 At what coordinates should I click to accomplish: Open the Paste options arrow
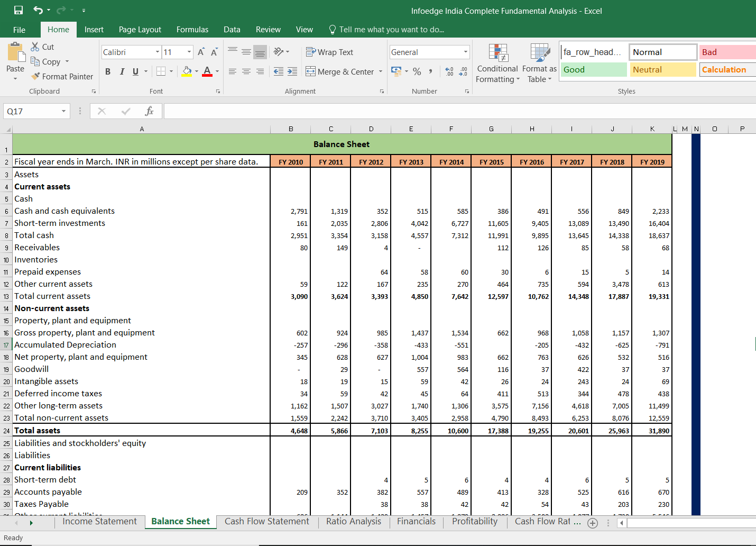(x=15, y=78)
